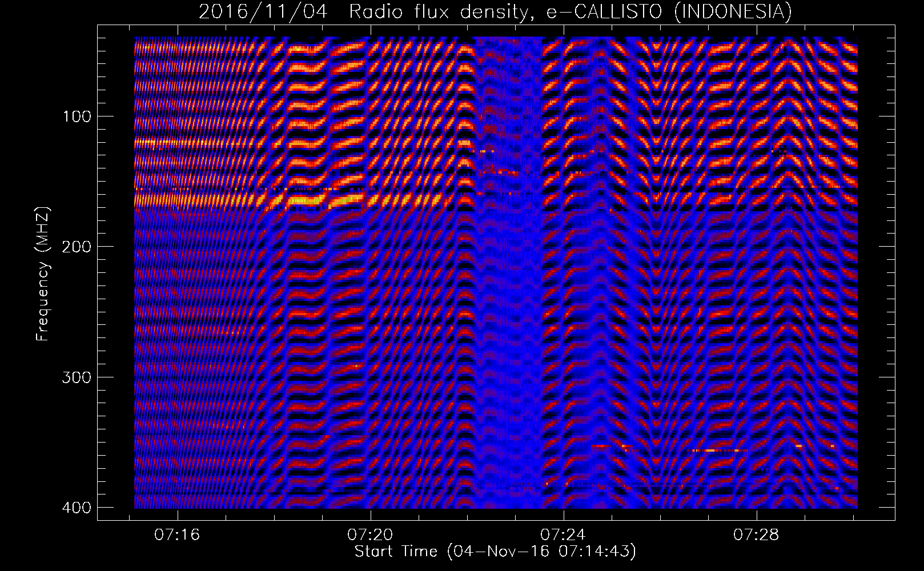Select the 400 frequency tick label

77,508
